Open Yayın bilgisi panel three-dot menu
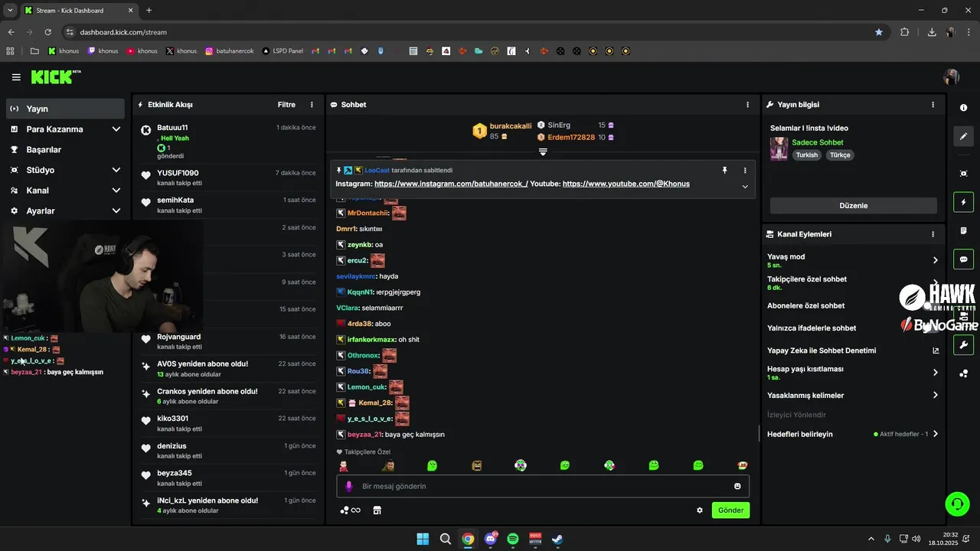This screenshot has height=551, width=980. (x=933, y=105)
